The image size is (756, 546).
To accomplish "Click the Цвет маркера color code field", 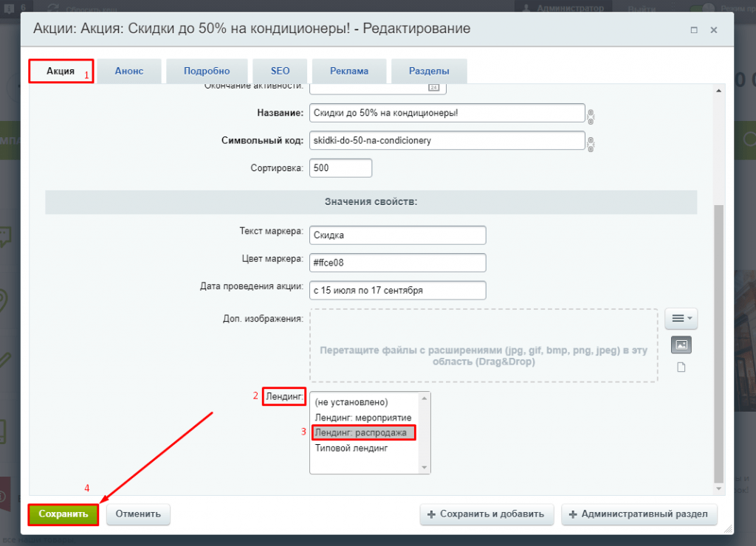I will click(397, 263).
